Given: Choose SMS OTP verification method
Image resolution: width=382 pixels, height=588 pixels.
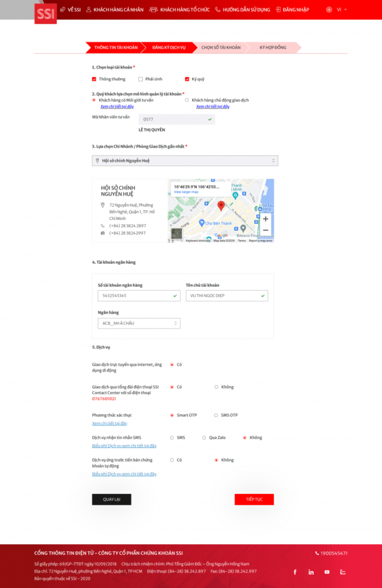Looking at the screenshot, I should point(216,415).
